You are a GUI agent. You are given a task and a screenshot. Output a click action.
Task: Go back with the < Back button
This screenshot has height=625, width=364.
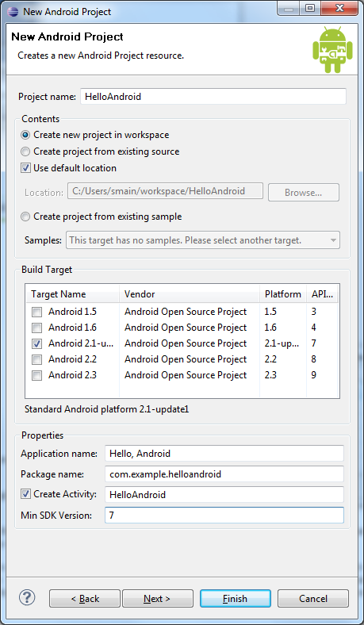85,599
